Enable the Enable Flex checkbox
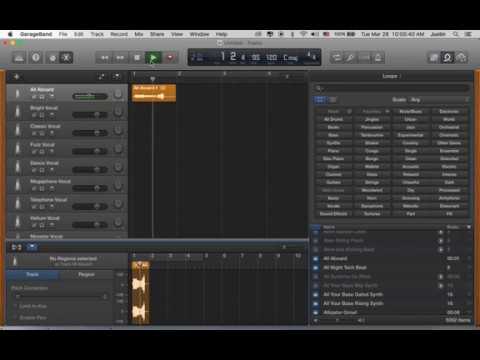 click(15, 318)
